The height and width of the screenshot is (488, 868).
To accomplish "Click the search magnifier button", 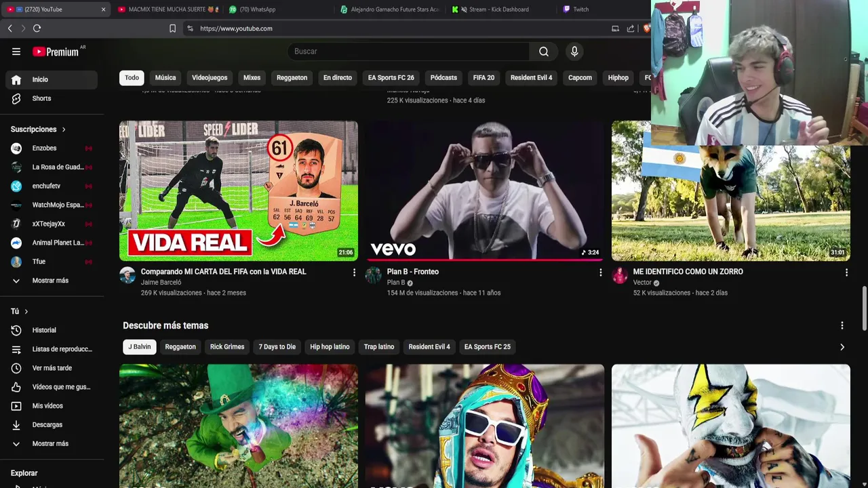I will click(544, 52).
